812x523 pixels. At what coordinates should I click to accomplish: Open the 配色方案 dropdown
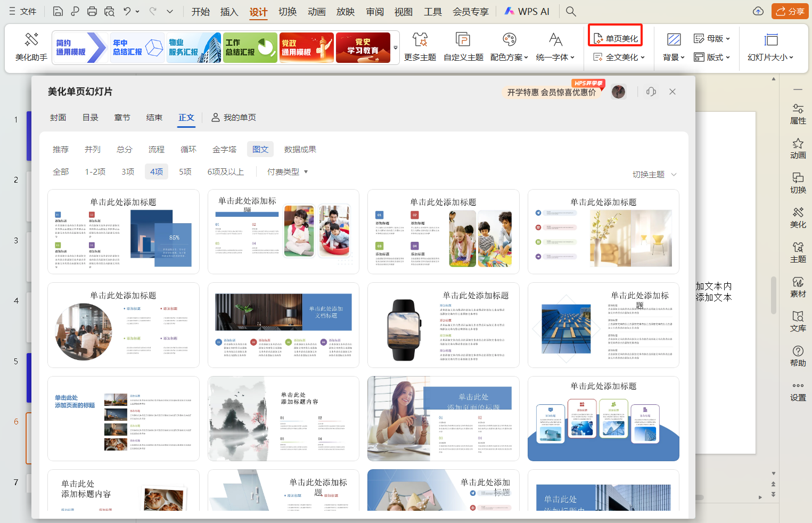coord(510,47)
